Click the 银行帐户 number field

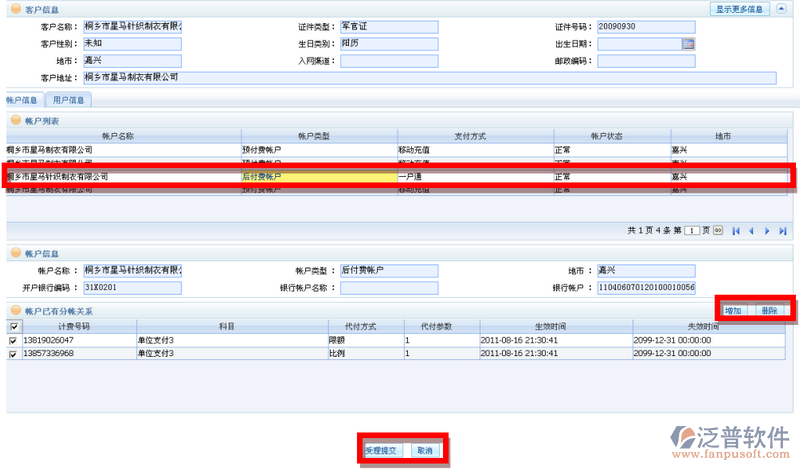(x=646, y=288)
